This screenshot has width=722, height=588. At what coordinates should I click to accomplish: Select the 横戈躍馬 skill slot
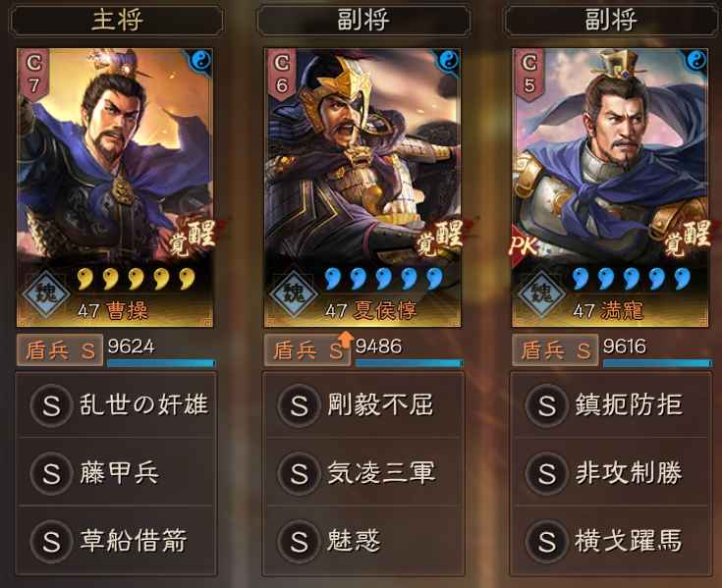pos(611,541)
